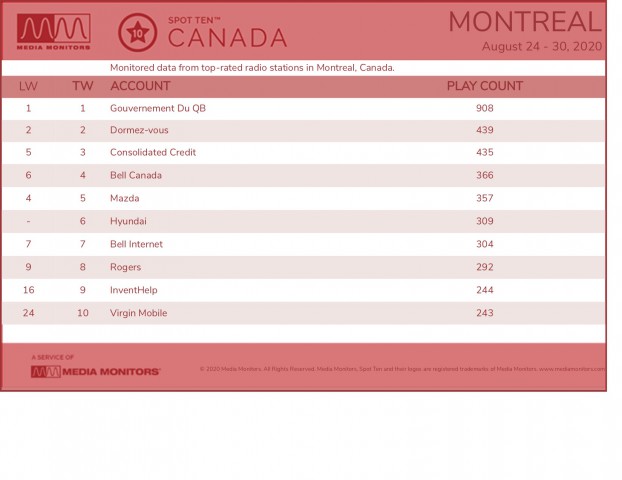622x480 pixels.
Task: Click the Hyundai account name
Action: point(128,221)
